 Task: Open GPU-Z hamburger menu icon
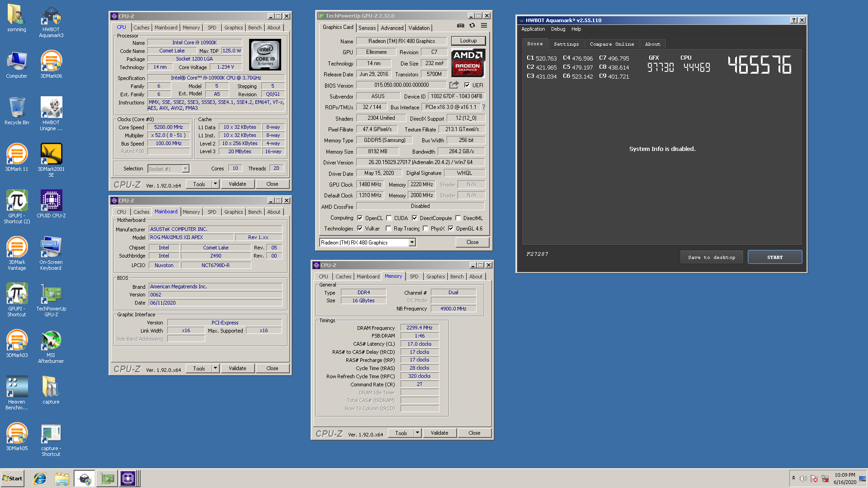pos(484,26)
